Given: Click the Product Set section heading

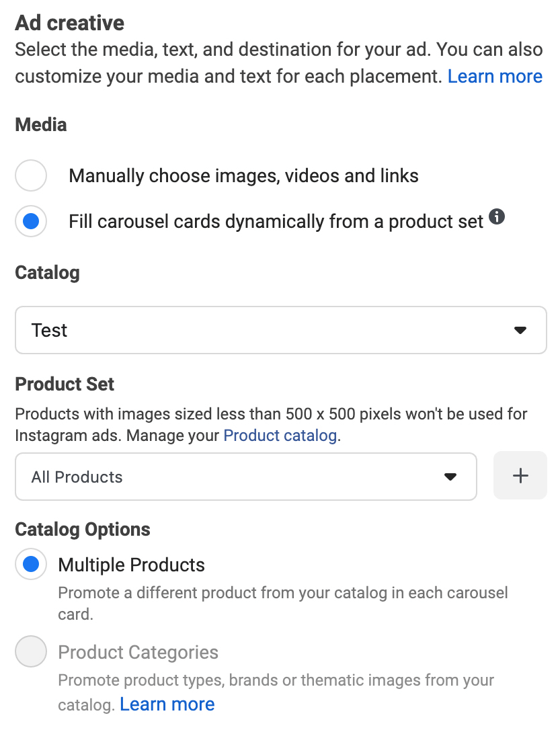Looking at the screenshot, I should [x=65, y=384].
